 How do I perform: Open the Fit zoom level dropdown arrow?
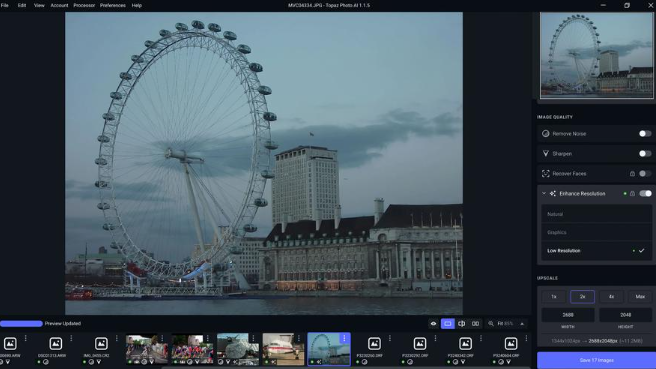point(522,324)
